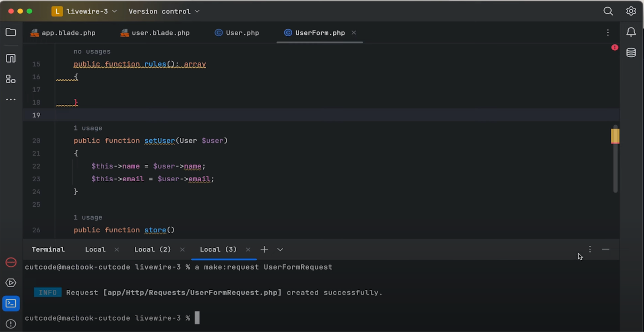644x332 pixels.
Task: Open the livewire-3 project dropdown
Action: [x=92, y=11]
